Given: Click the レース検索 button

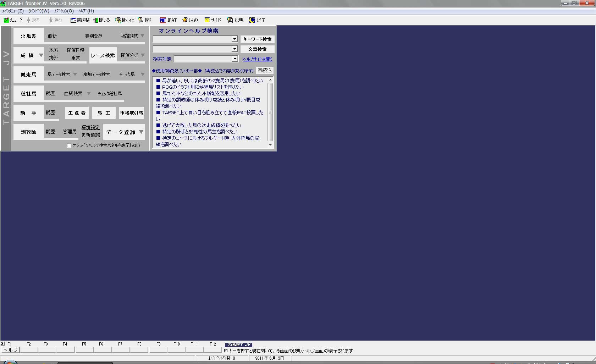Looking at the screenshot, I should 103,56.
